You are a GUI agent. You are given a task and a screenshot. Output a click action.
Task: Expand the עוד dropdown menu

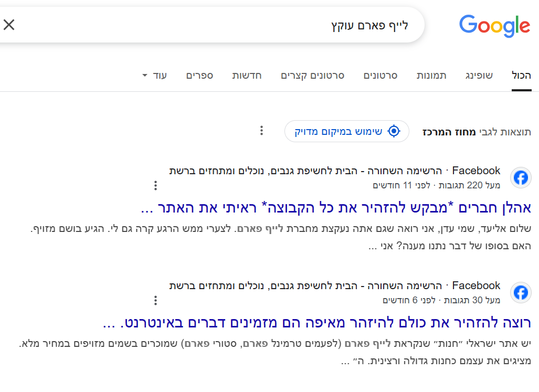pyautogui.click(x=155, y=76)
